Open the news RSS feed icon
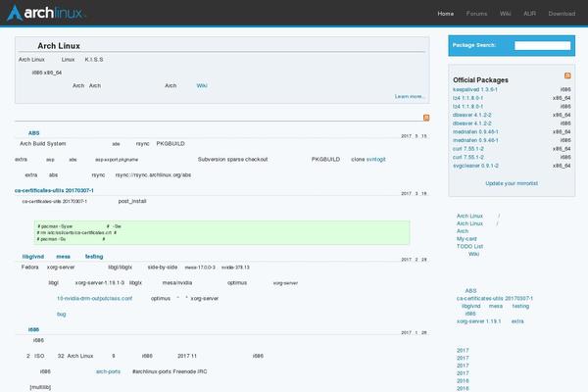The width and height of the screenshot is (588, 392). tap(426, 118)
